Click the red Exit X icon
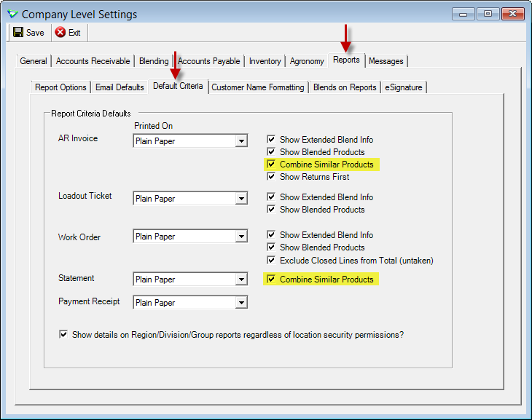The height and width of the screenshot is (420, 532). [x=60, y=32]
